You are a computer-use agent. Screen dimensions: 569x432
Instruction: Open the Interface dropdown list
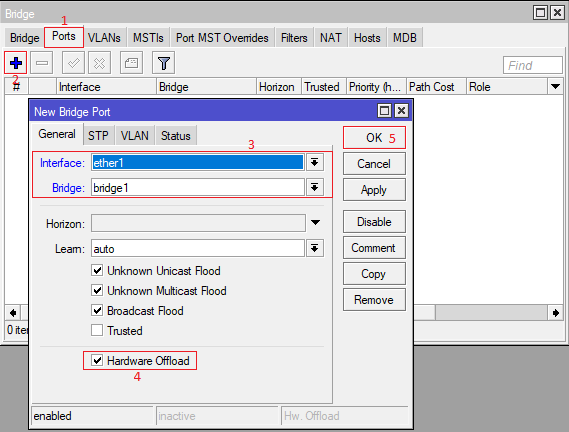pyautogui.click(x=315, y=162)
